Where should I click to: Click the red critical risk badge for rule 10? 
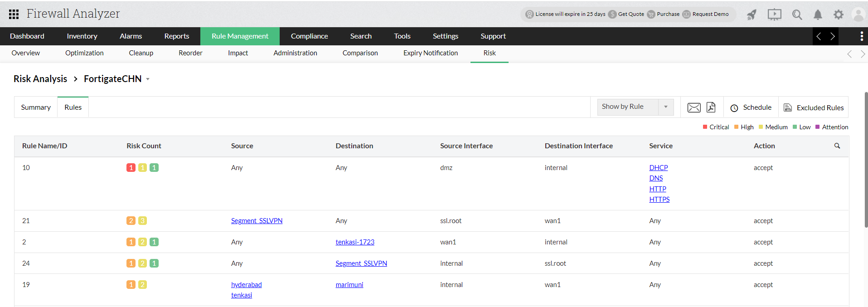pyautogui.click(x=131, y=168)
